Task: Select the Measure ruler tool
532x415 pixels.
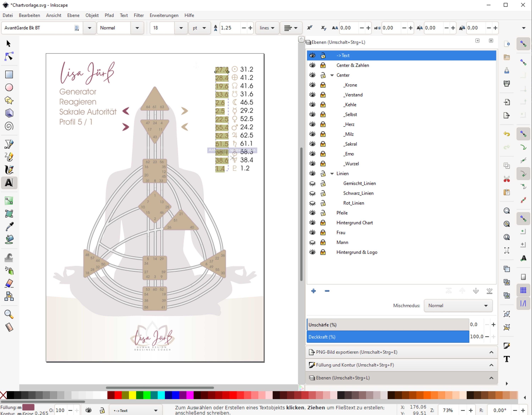Action: [9, 327]
